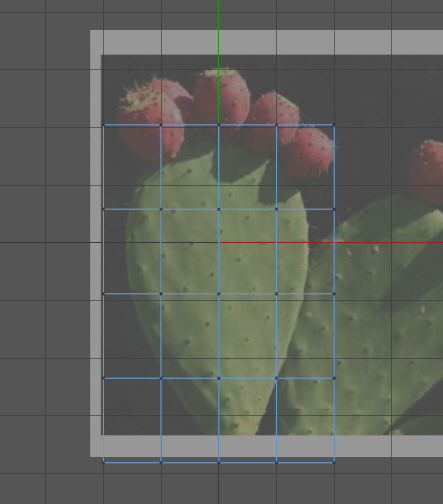Select the bottom-right corner vertex of blue mesh
This screenshot has width=443, height=504.
pos(334,462)
